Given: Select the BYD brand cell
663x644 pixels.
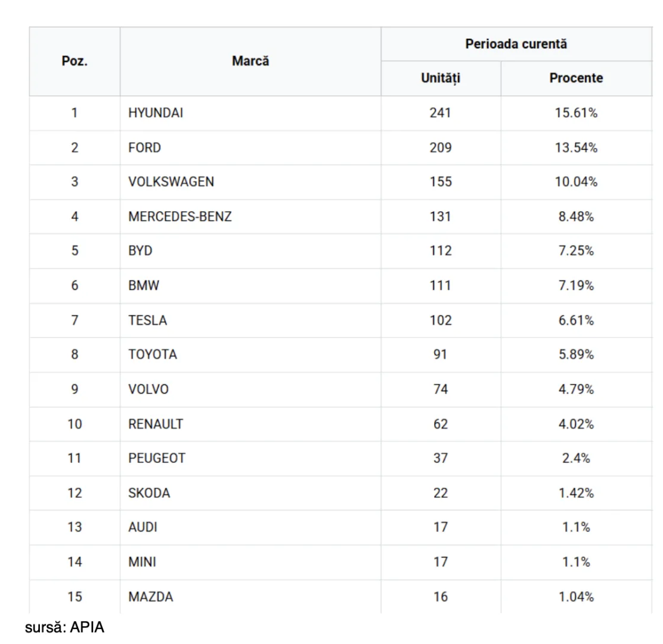Looking at the screenshot, I should point(140,251).
